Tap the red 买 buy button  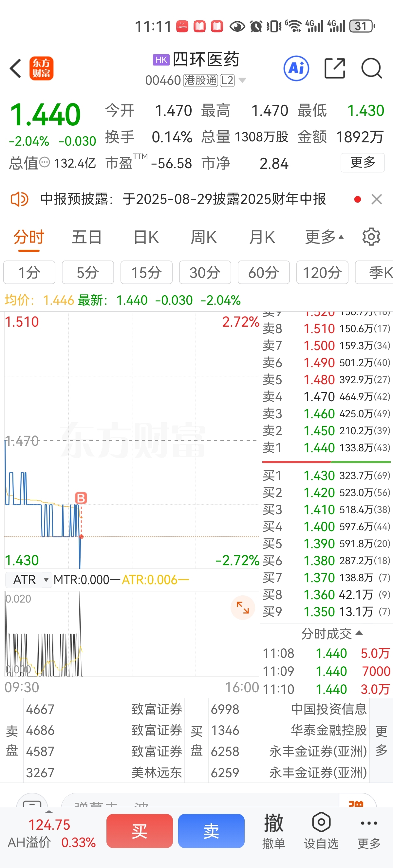click(140, 831)
